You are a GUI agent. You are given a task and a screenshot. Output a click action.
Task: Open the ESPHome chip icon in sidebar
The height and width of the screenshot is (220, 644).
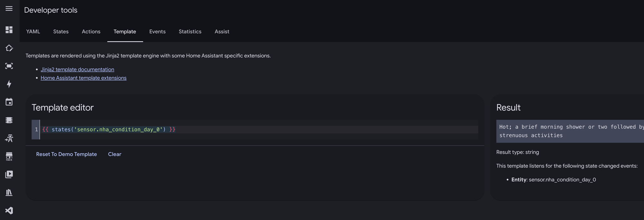point(9,120)
